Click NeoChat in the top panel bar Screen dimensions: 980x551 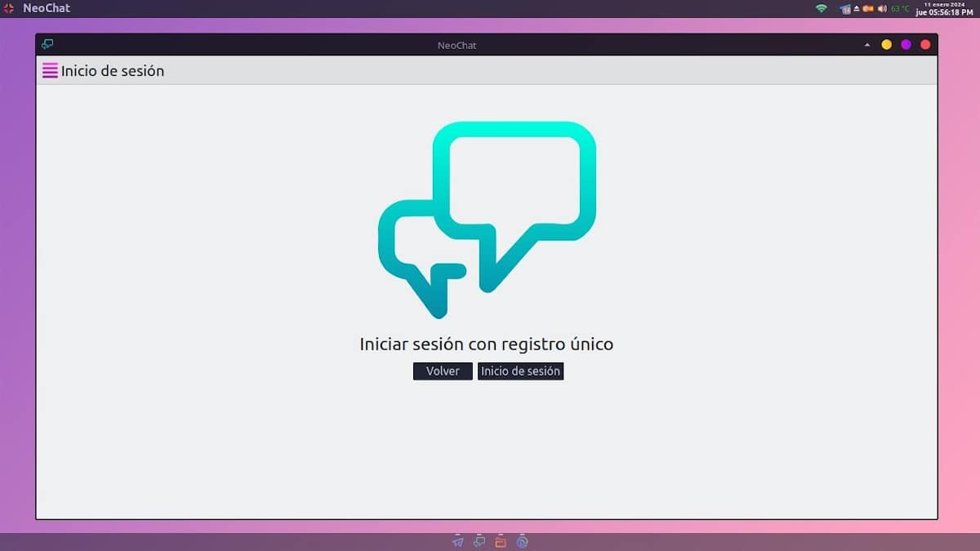pos(45,7)
